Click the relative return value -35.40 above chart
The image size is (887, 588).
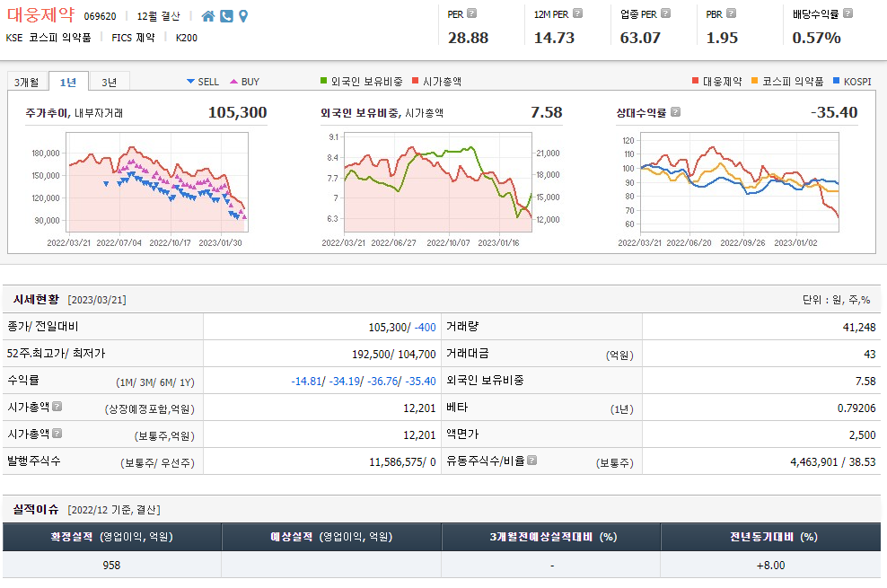(x=834, y=112)
